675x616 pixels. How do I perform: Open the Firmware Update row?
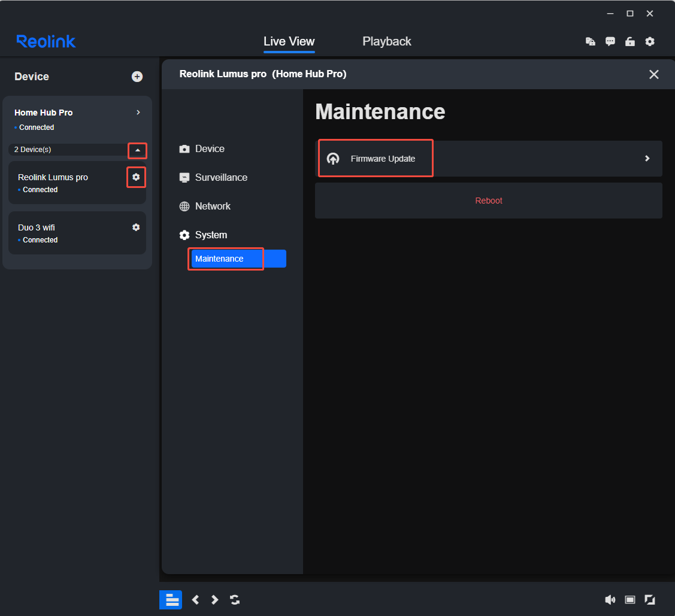click(488, 158)
